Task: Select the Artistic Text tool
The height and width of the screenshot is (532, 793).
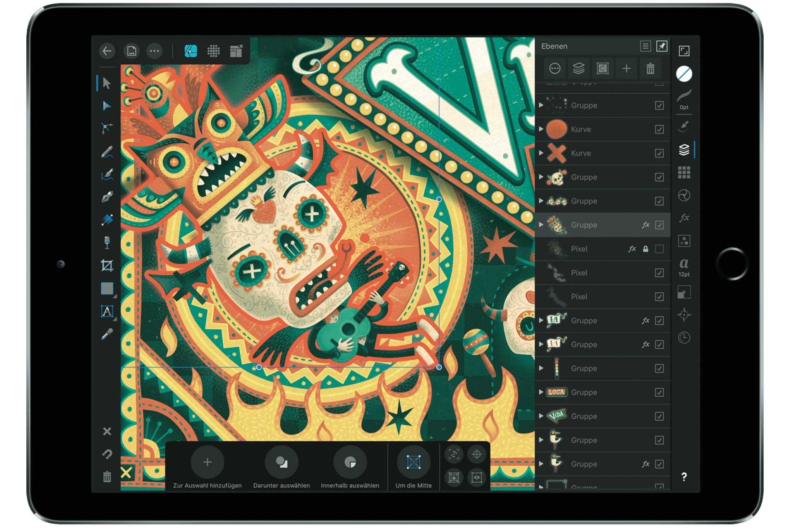Action: pyautogui.click(x=107, y=311)
